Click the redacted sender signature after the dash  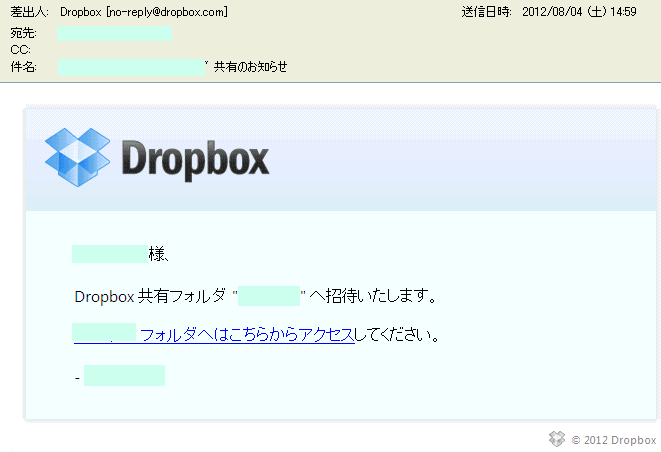124,376
